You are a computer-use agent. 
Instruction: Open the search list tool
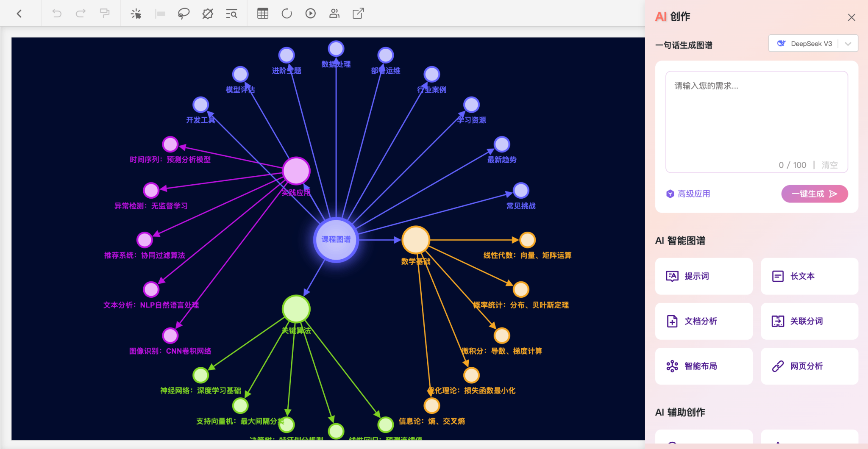click(231, 14)
